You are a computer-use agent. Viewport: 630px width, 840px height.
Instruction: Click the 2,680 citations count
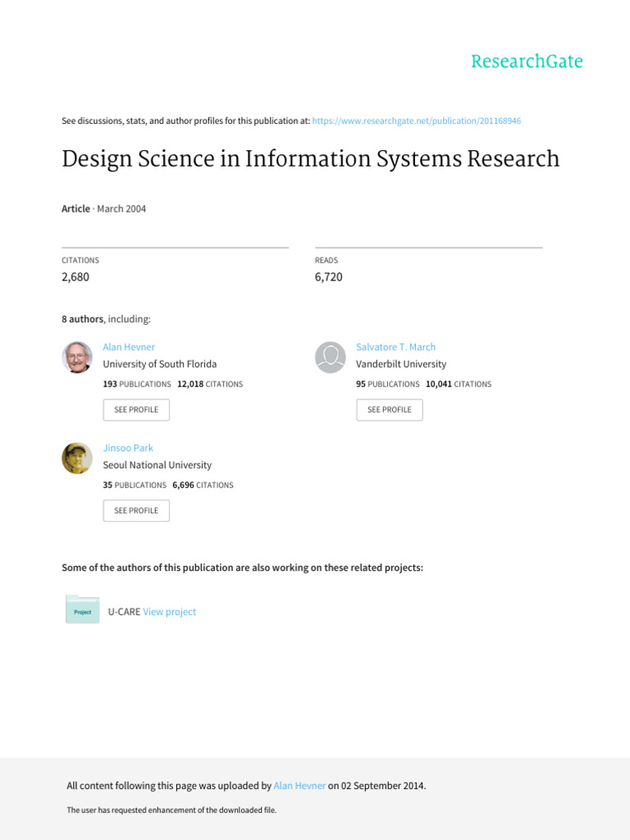pyautogui.click(x=75, y=277)
